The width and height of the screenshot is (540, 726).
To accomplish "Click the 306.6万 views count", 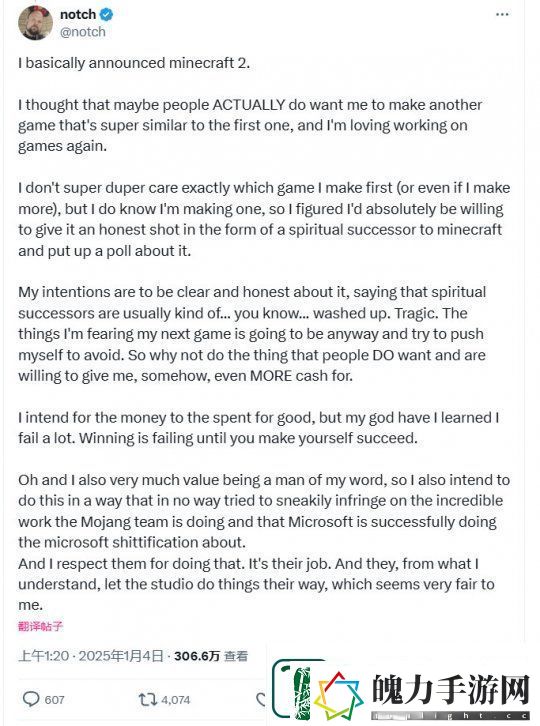I will 197,656.
